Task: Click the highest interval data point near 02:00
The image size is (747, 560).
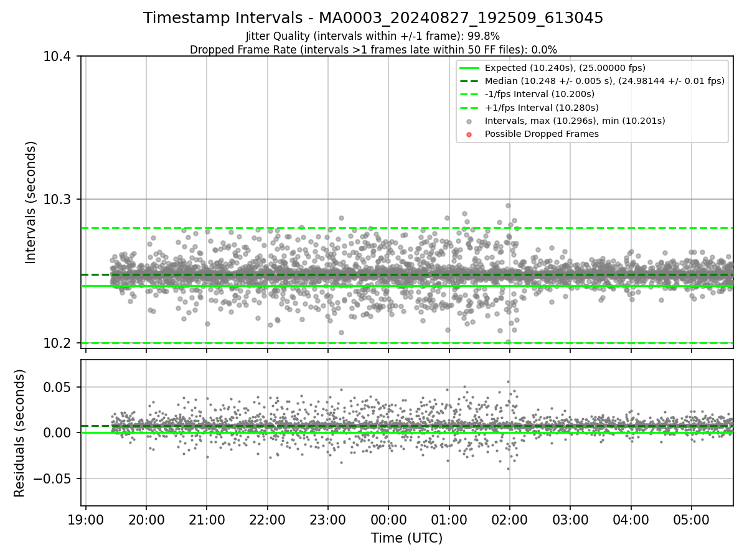Action: [x=508, y=205]
